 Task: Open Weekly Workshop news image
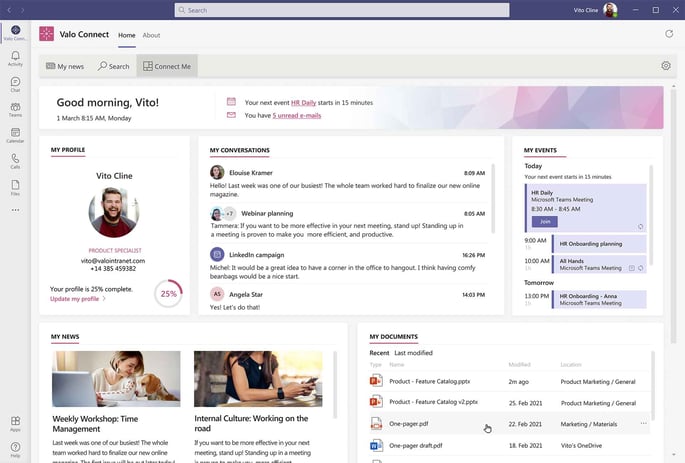pos(116,379)
